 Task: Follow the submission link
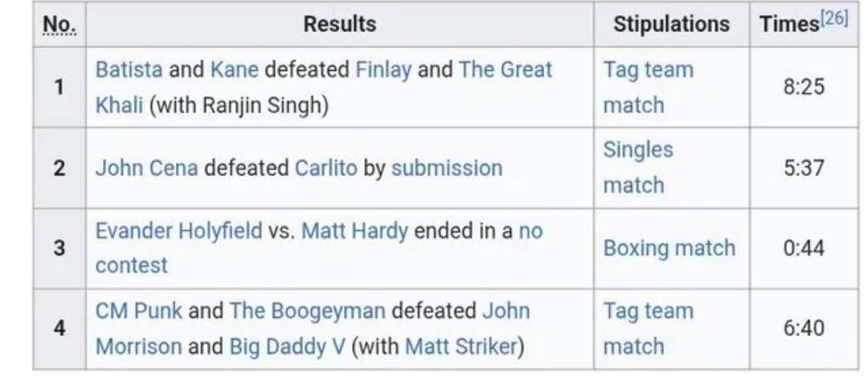tap(447, 168)
